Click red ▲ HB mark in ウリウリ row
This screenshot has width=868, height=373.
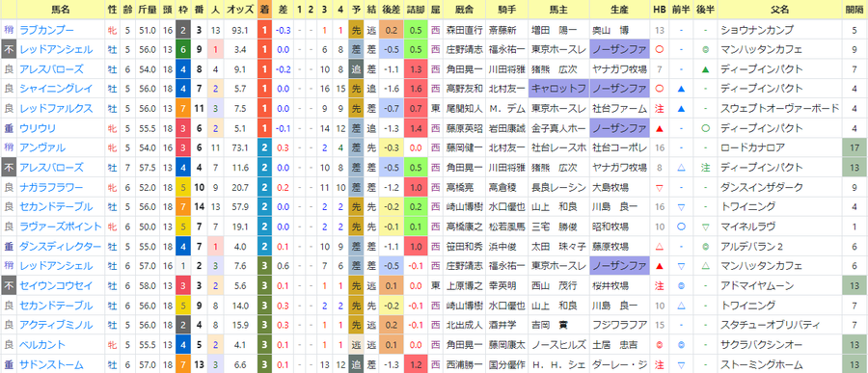point(660,128)
